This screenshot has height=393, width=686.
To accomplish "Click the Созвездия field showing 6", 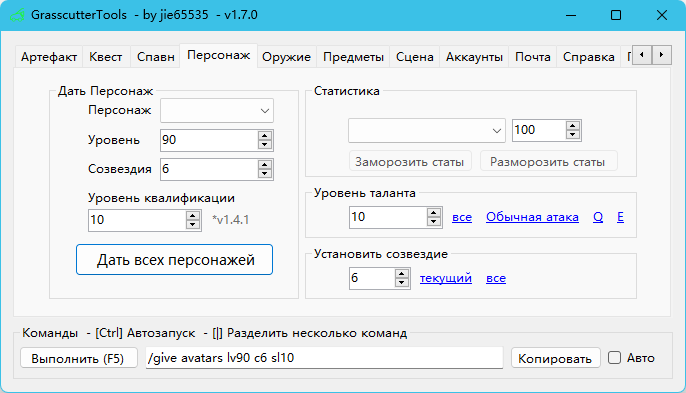I will point(209,169).
